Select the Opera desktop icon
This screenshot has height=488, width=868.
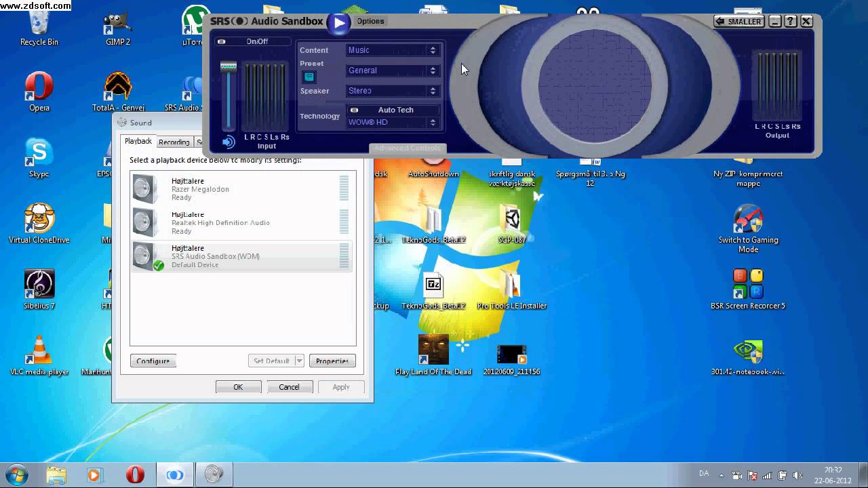(x=39, y=93)
